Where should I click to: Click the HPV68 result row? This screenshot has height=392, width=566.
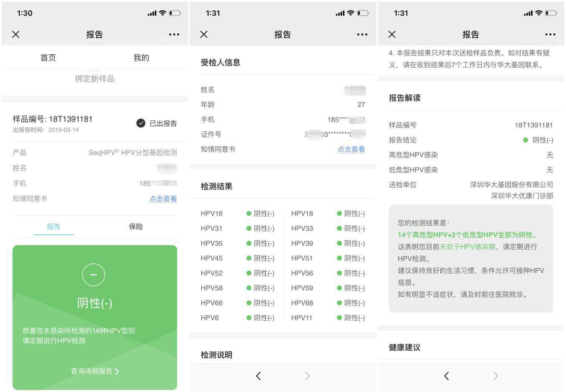pyautogui.click(x=328, y=303)
